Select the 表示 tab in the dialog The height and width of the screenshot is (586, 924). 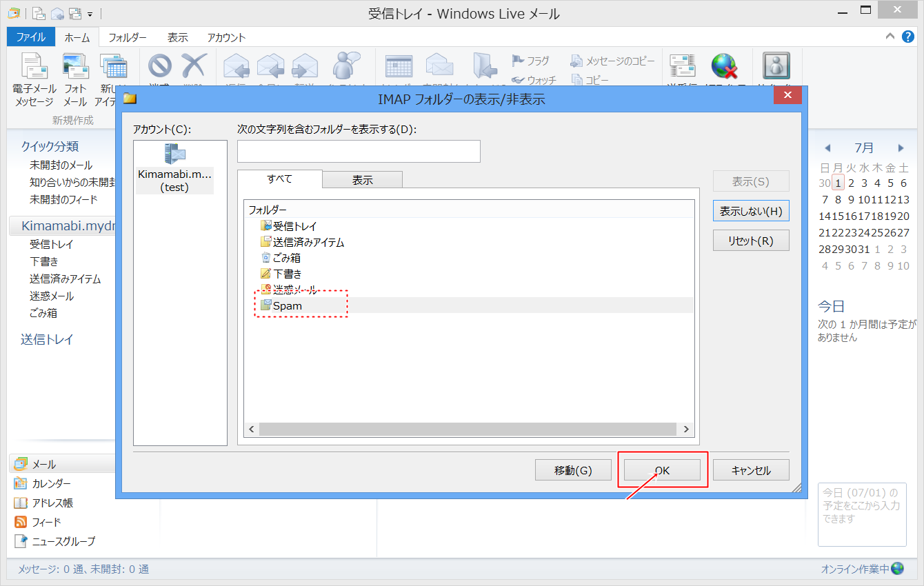[363, 180]
